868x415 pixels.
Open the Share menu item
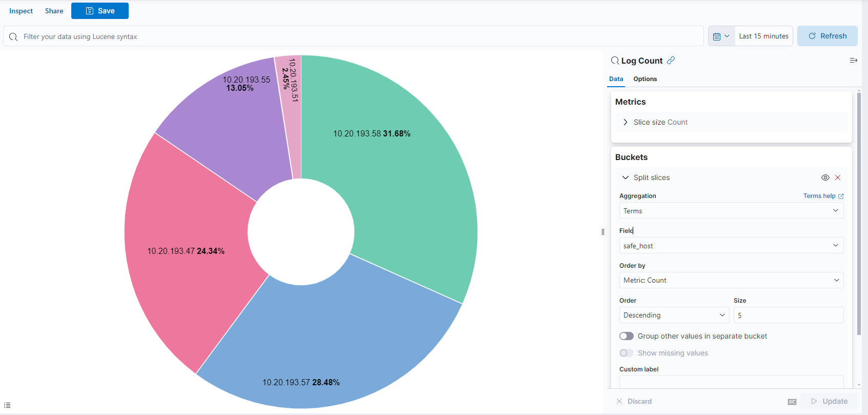pyautogui.click(x=54, y=11)
